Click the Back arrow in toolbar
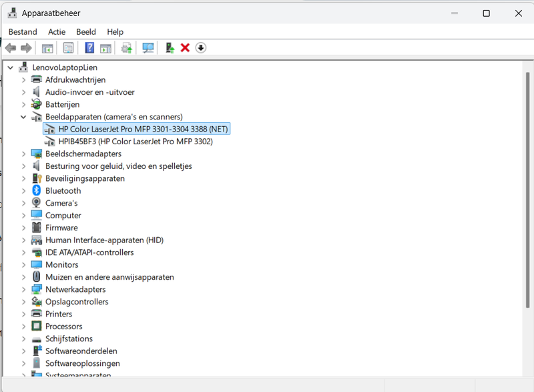Image resolution: width=534 pixels, height=392 pixels. click(11, 48)
